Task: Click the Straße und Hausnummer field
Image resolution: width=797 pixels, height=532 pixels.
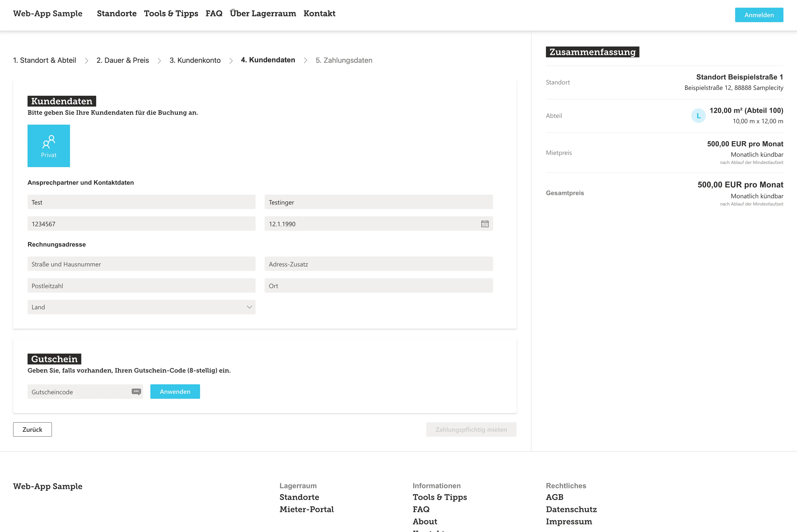Action: [x=141, y=264]
